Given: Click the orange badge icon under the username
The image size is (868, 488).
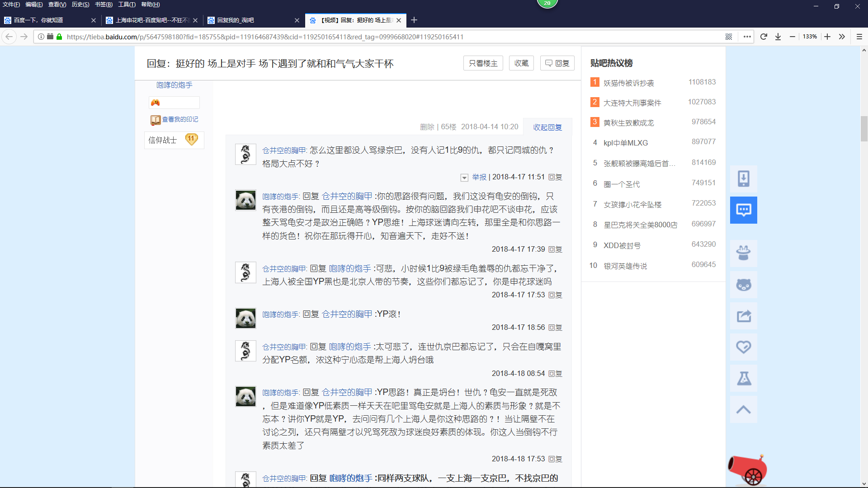Looking at the screenshot, I should click(156, 103).
